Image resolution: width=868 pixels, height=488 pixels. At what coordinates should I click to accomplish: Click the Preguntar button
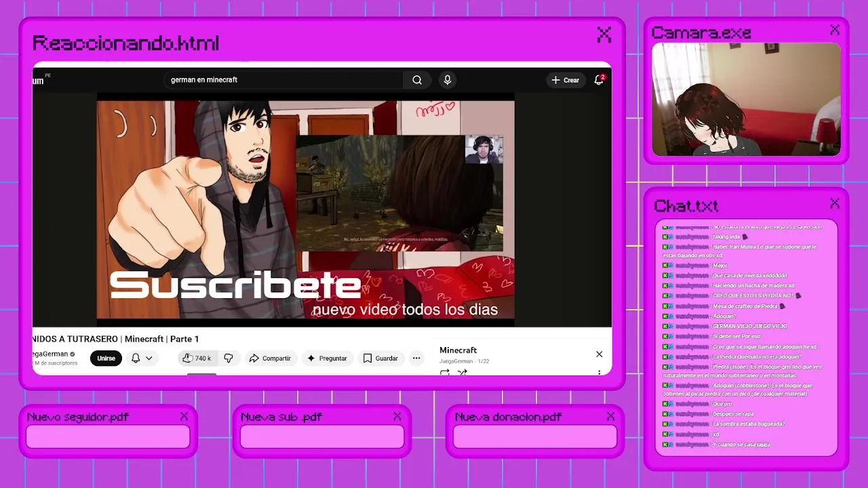(x=327, y=358)
